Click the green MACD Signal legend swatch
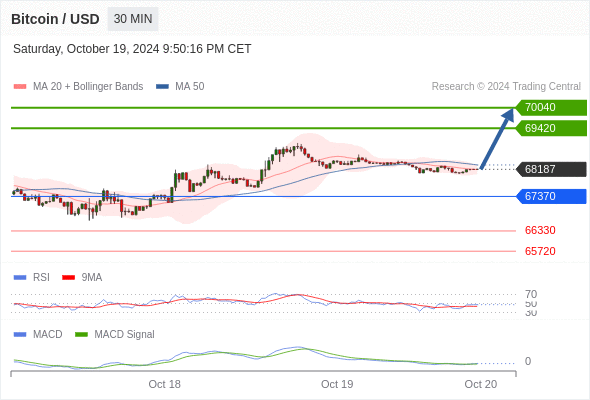Image resolution: width=590 pixels, height=400 pixels. pyautogui.click(x=81, y=335)
